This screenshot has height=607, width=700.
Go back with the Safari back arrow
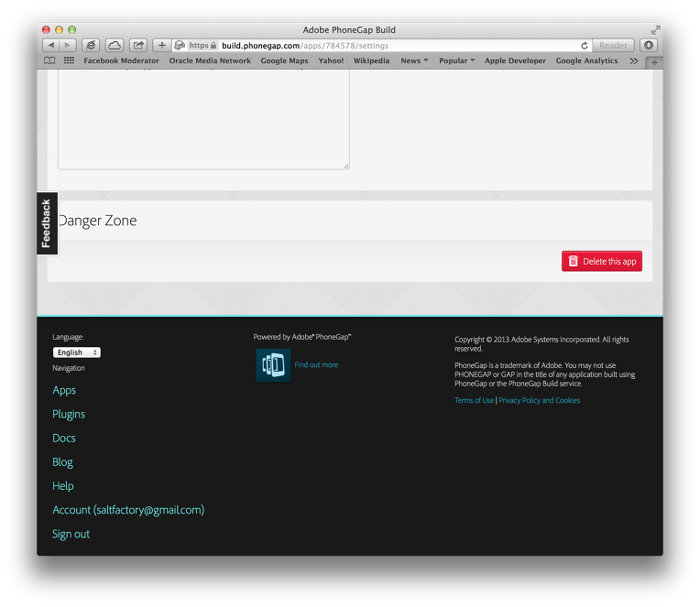(51, 45)
